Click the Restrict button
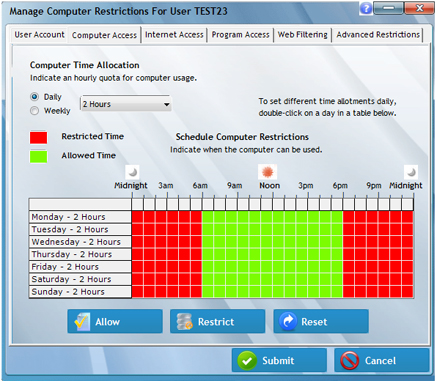Viewport: 437px width, 381px height. (x=218, y=321)
